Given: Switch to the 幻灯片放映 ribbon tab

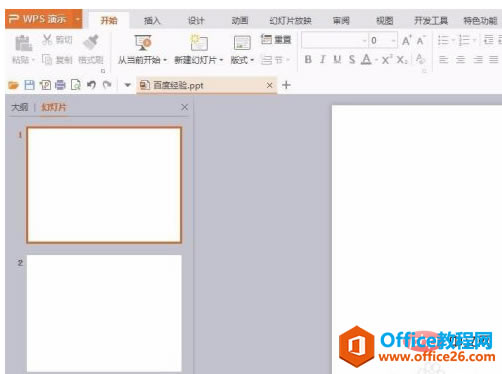Looking at the screenshot, I should coord(290,21).
